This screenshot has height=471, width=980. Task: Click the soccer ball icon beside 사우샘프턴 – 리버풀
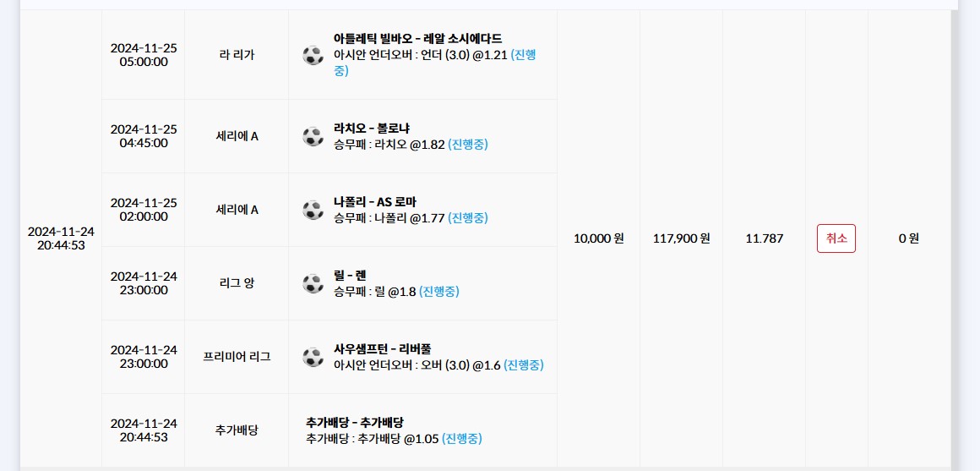click(x=313, y=357)
